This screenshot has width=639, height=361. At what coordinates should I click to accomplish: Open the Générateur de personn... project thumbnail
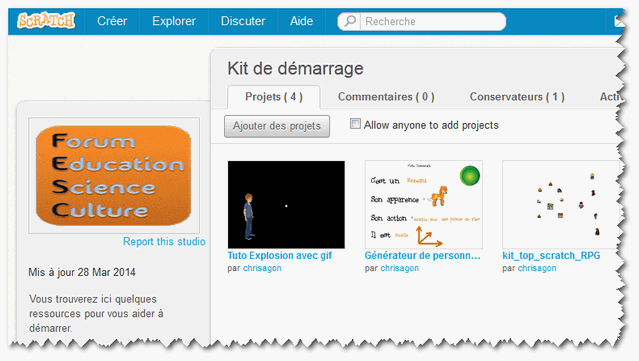pyautogui.click(x=424, y=205)
